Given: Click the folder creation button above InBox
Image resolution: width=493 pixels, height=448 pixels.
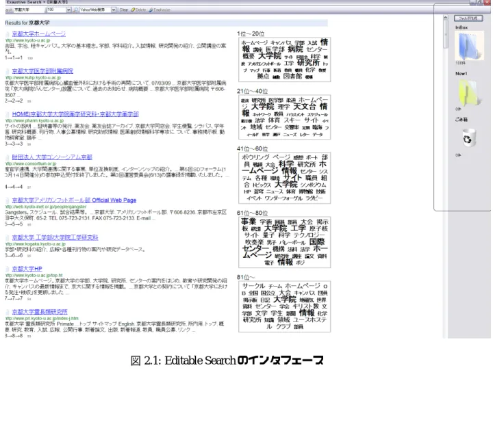Looking at the screenshot, I should [x=468, y=18].
